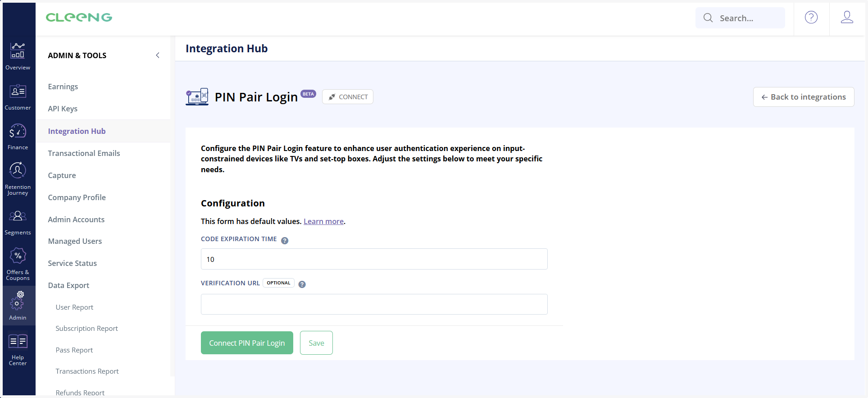
Task: Click the OPTIONAL tag
Action: 278,283
